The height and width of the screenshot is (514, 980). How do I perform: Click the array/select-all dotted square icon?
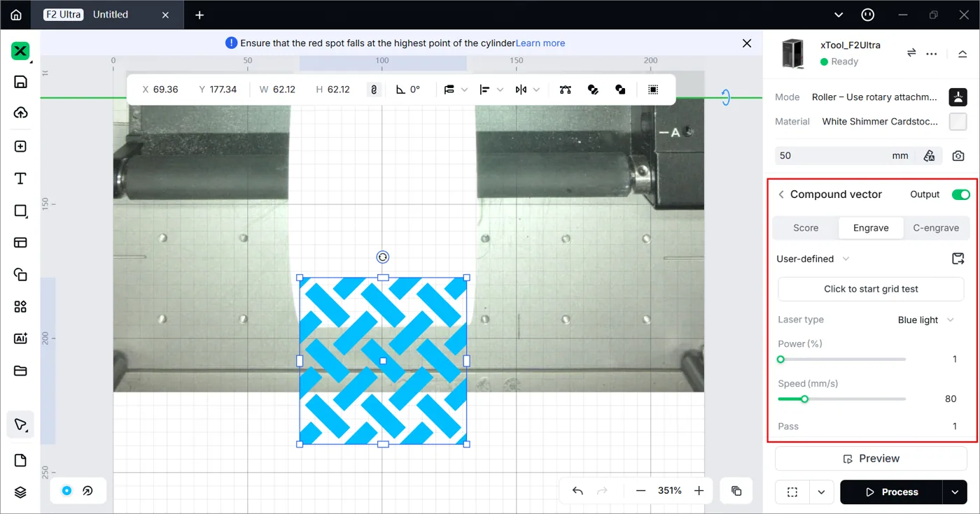point(653,90)
